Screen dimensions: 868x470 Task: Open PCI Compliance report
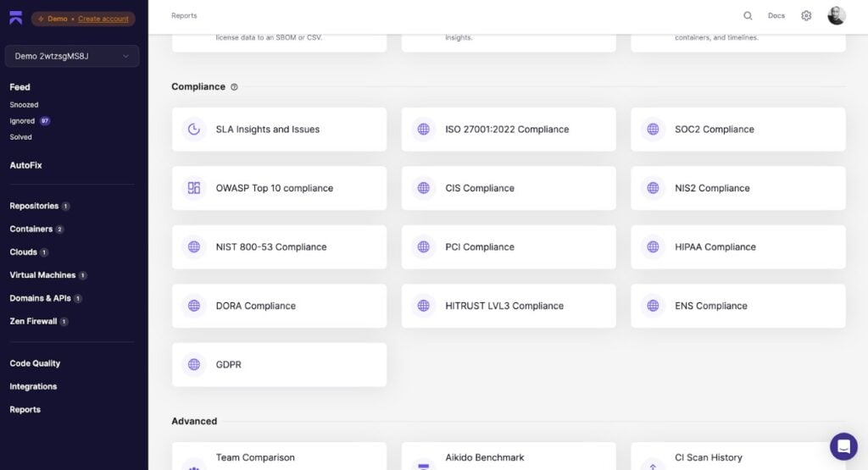[x=509, y=246]
